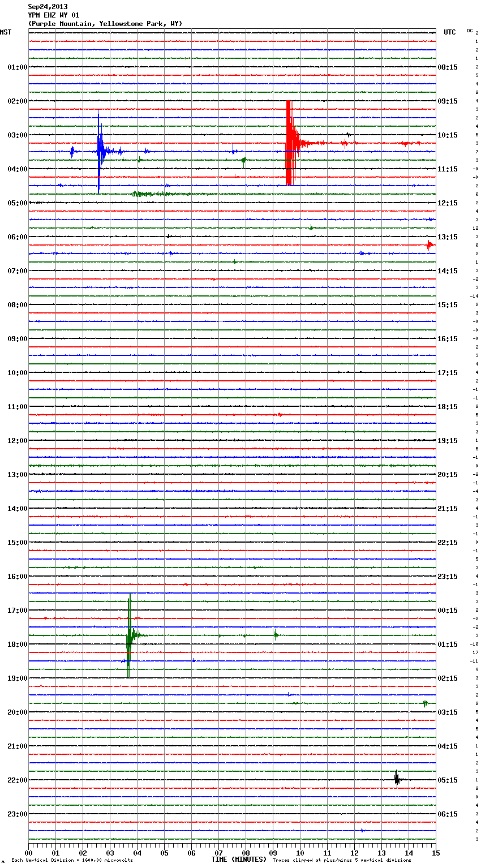Select the 03:00 MST row label
This screenshot has width=481, height=868.
[18, 135]
